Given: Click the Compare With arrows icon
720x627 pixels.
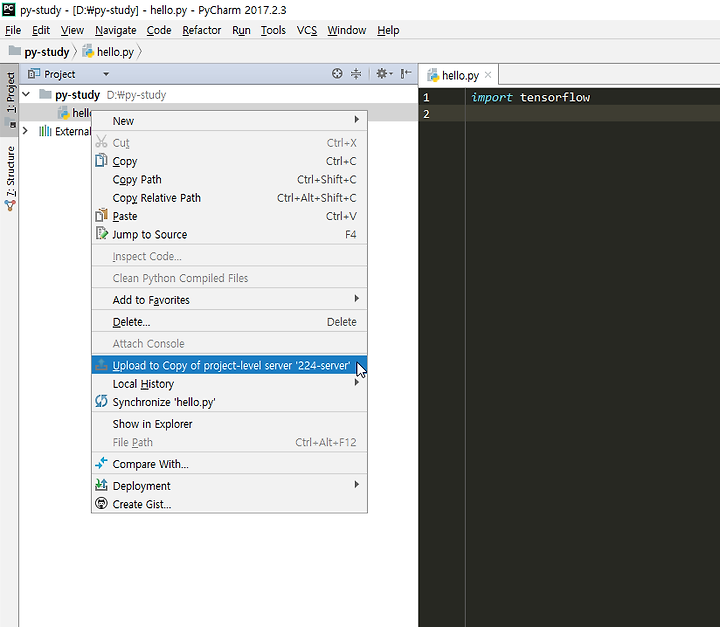Looking at the screenshot, I should (x=101, y=463).
